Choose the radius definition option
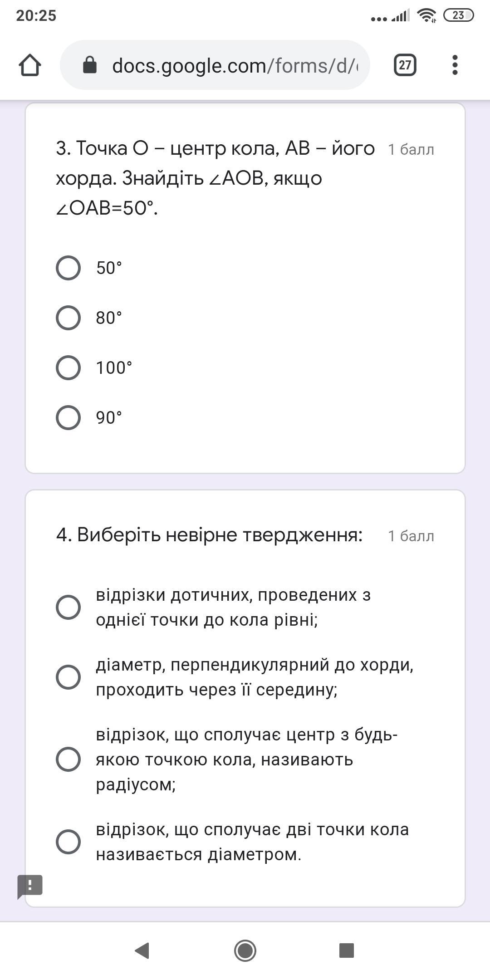This screenshot has width=490, height=980. (x=69, y=759)
